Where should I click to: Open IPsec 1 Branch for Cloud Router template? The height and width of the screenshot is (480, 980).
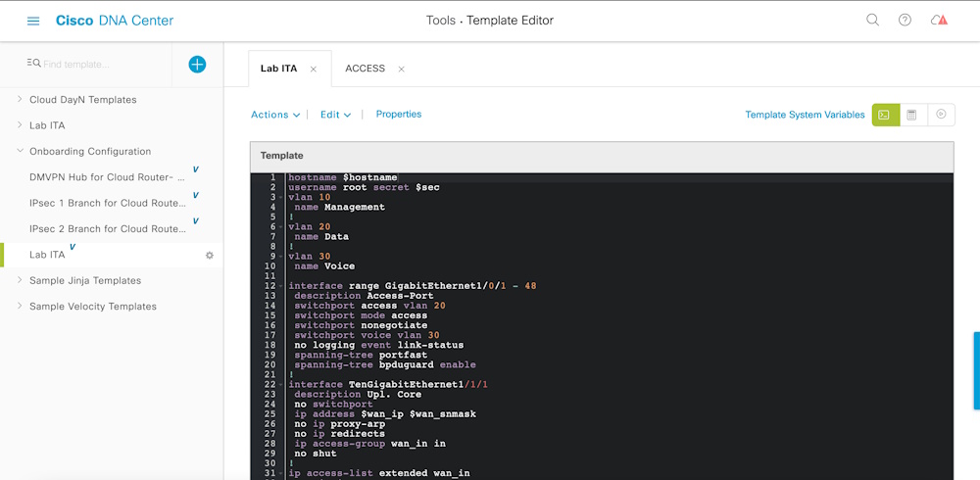pos(107,203)
